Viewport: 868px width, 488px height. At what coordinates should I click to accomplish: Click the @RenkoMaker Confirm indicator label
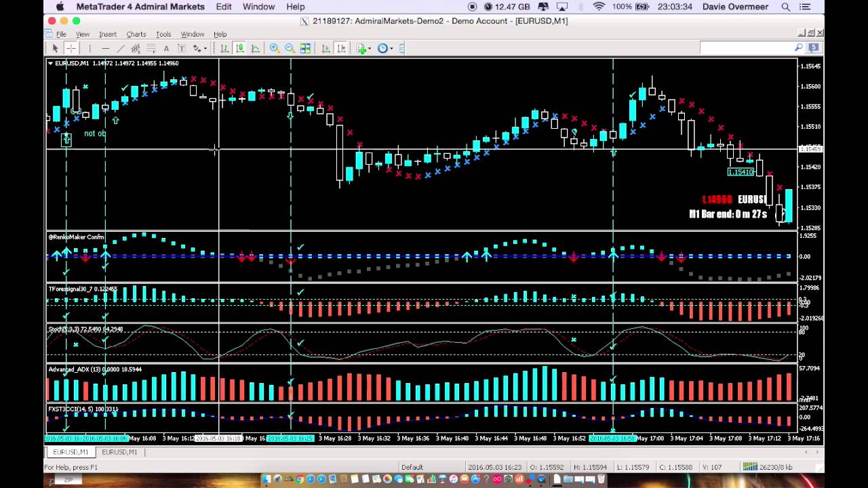76,237
